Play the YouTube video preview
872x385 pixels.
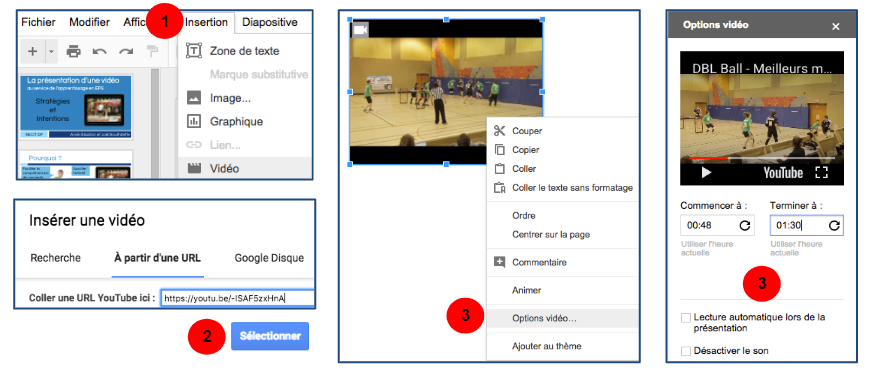click(706, 172)
